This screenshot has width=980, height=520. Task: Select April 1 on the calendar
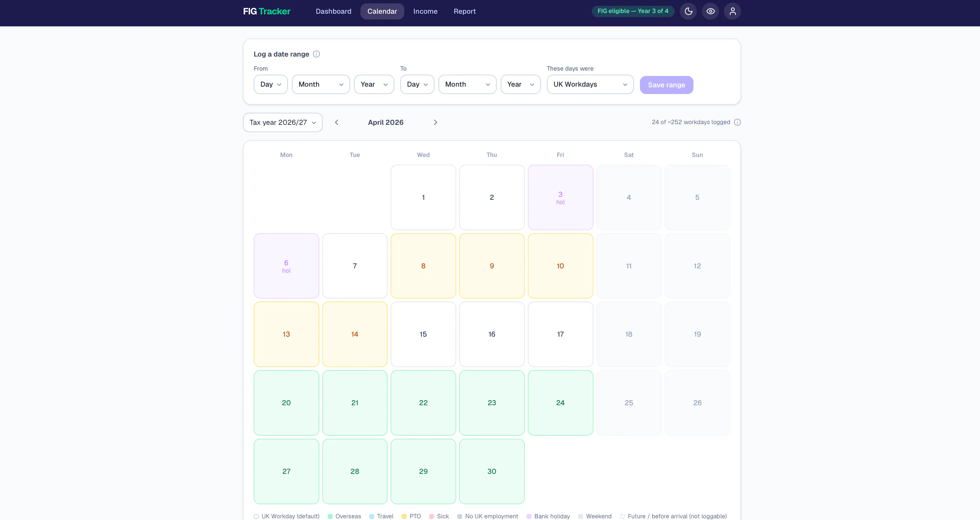[423, 197]
